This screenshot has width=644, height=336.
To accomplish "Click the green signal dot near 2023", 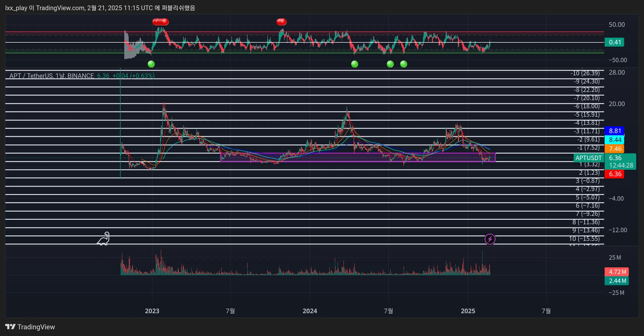I will (151, 64).
